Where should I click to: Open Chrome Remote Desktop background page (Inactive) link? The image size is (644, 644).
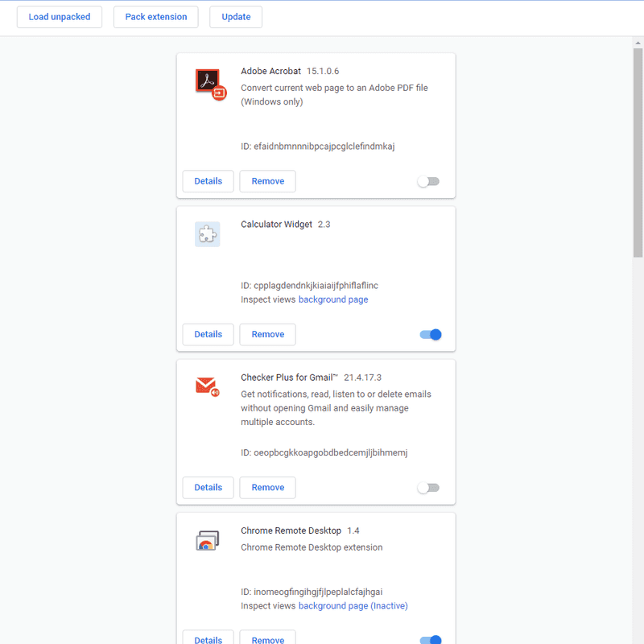tap(353, 606)
